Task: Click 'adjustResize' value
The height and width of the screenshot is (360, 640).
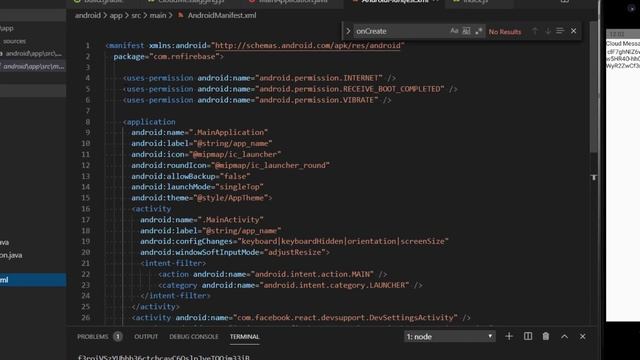Action: 294,252
